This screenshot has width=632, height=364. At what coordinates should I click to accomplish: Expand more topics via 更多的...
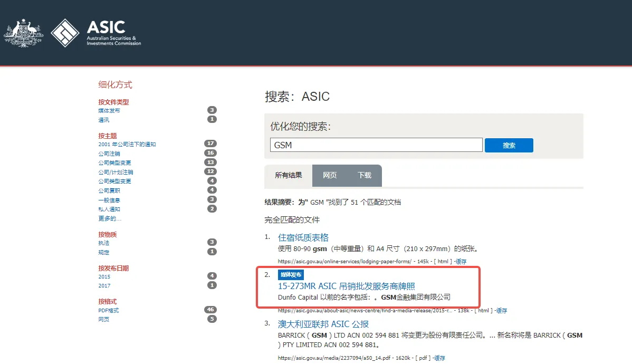(x=110, y=218)
